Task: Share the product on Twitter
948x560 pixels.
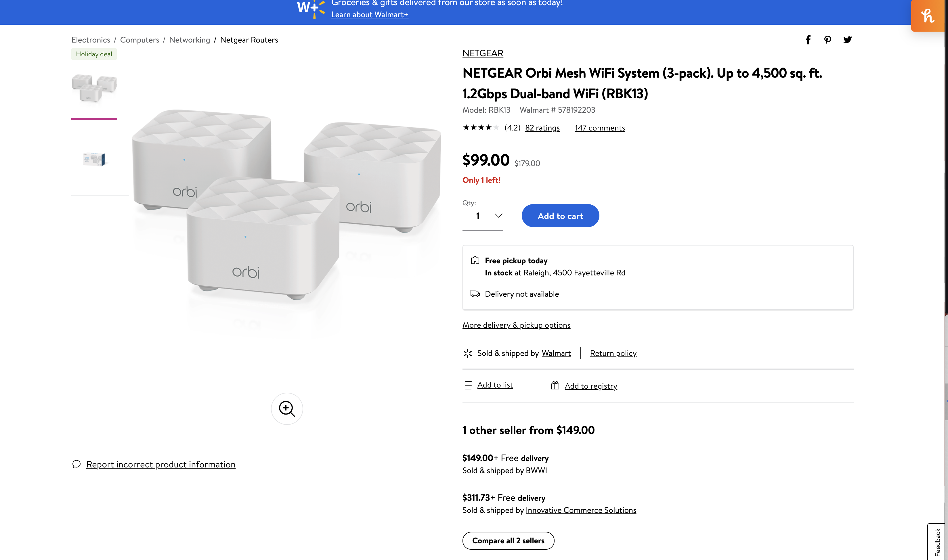Action: 847,40
